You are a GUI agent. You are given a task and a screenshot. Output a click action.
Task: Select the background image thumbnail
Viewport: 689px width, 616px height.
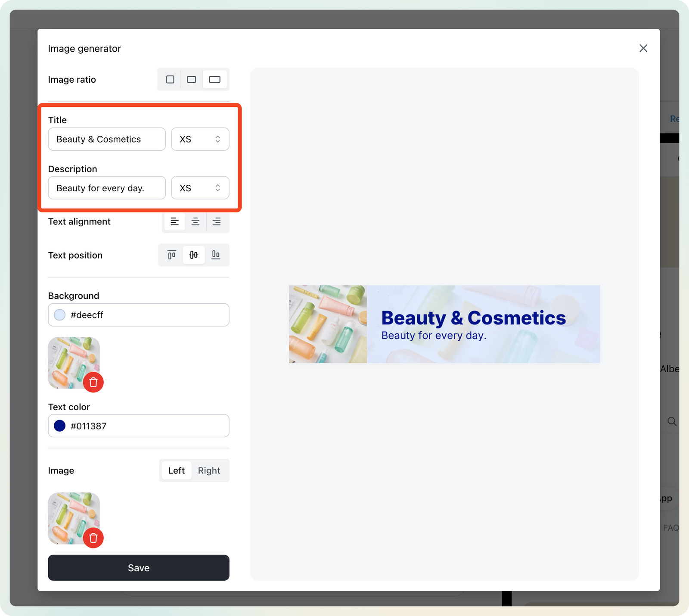[74, 363]
